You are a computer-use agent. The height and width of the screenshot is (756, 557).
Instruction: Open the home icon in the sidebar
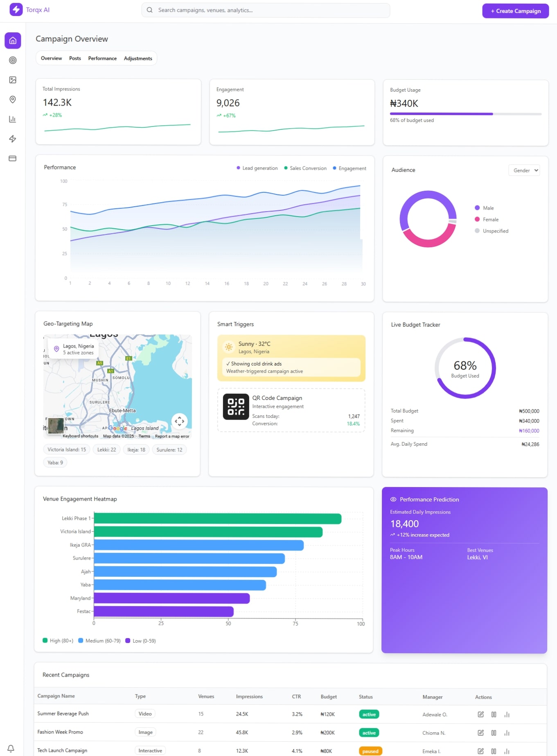click(13, 41)
